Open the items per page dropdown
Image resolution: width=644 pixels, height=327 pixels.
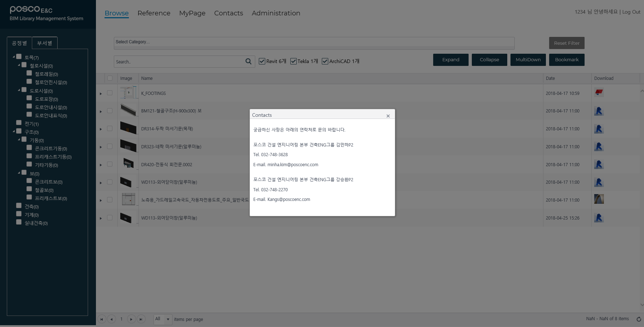click(168, 319)
